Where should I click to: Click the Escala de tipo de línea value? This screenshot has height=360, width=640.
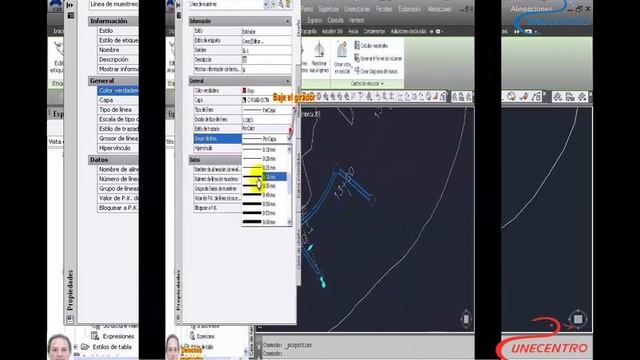coord(267,120)
